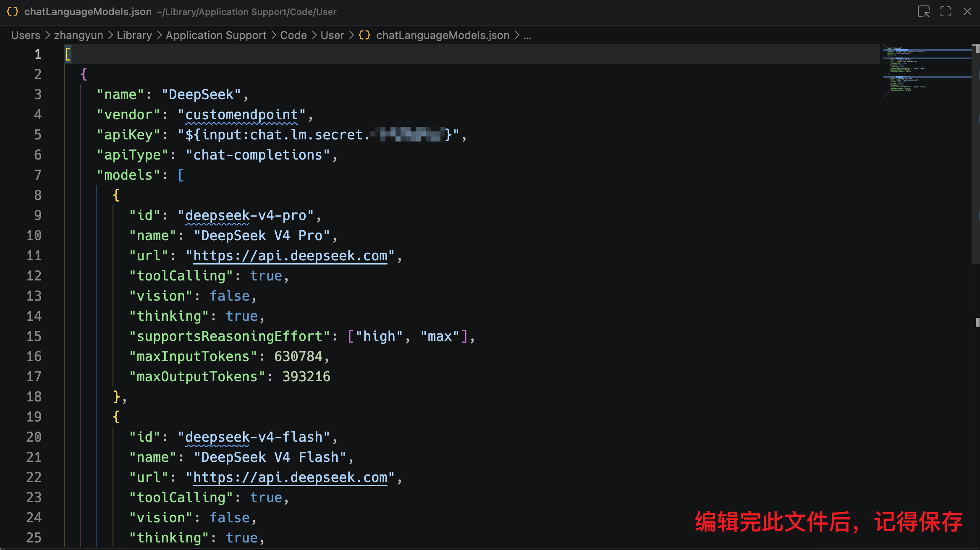Open the api.deepseek.com link on line 22

[290, 477]
